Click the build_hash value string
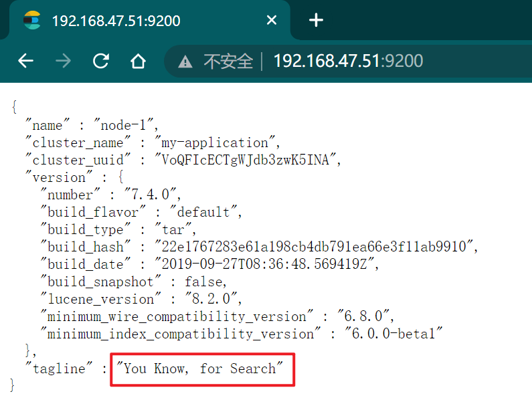This screenshot has height=412, width=532. pyautogui.click(x=313, y=247)
